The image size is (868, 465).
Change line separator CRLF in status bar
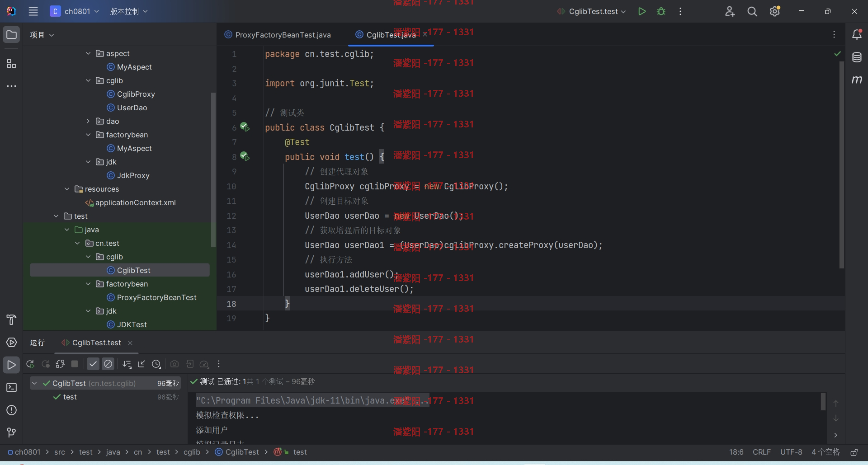coord(762,452)
